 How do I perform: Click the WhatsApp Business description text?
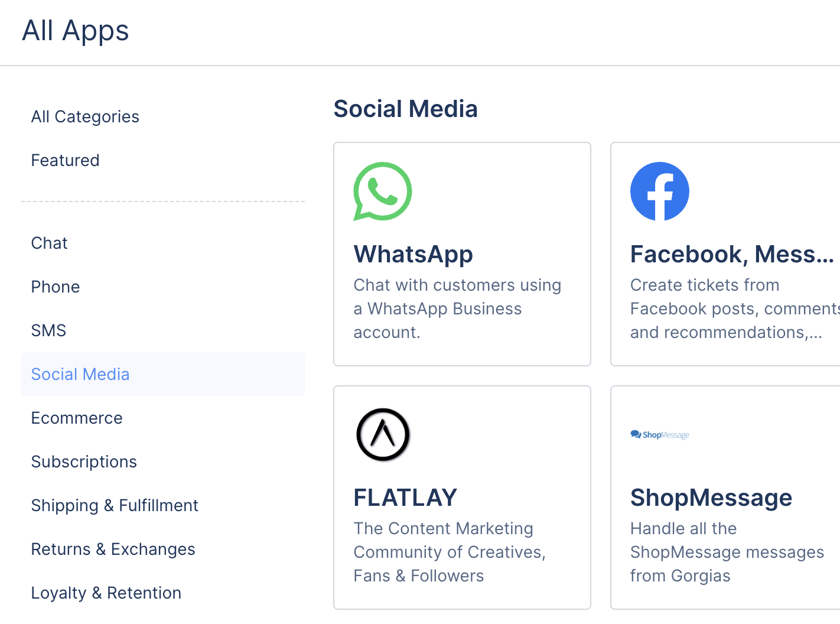pos(457,308)
